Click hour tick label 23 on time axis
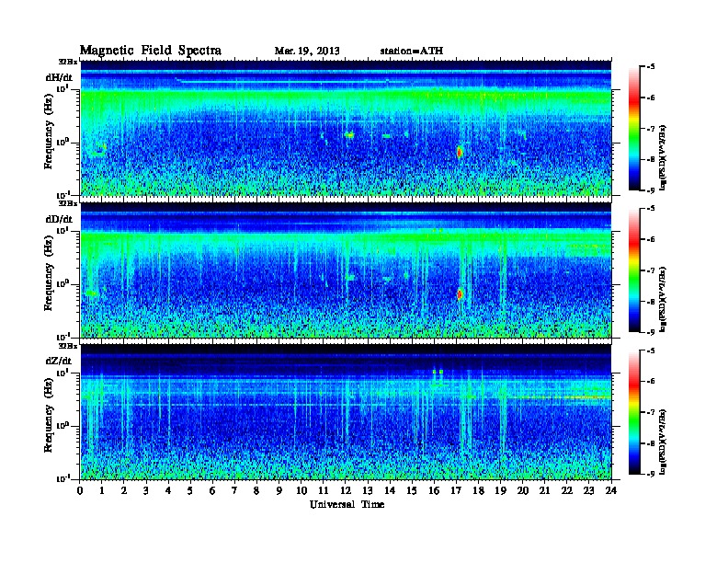 coord(588,490)
